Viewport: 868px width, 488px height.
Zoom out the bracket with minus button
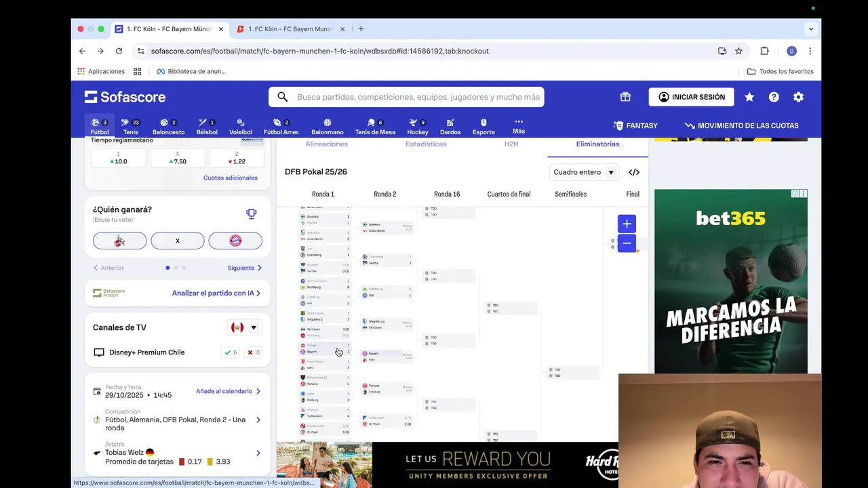pyautogui.click(x=627, y=243)
